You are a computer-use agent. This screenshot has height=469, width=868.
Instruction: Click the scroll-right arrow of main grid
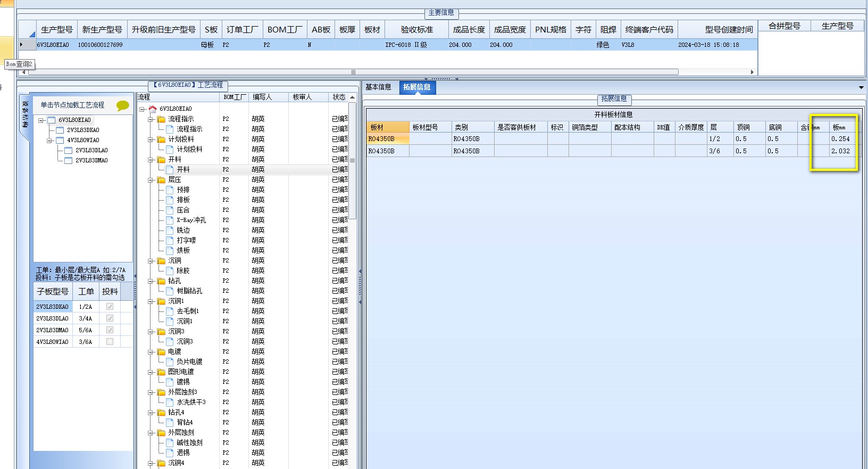click(x=752, y=72)
